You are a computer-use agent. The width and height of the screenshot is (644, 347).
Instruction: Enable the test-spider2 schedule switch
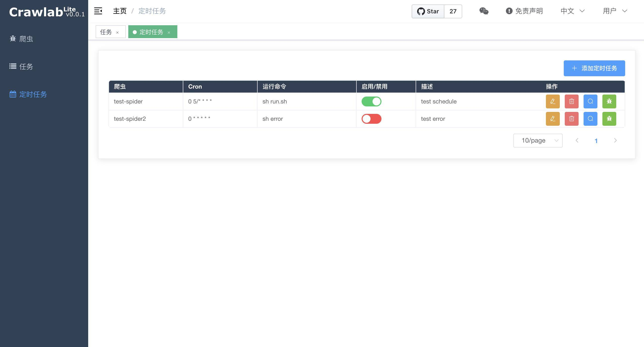point(371,119)
